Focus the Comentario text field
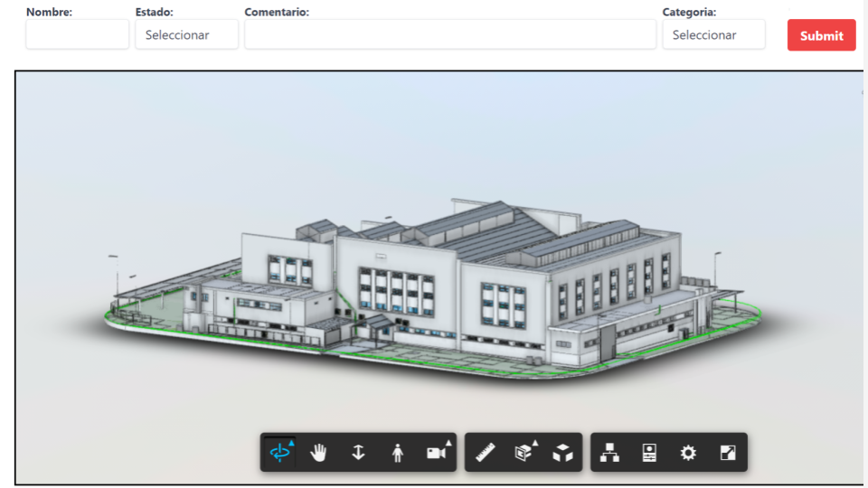868x488 pixels. point(450,35)
